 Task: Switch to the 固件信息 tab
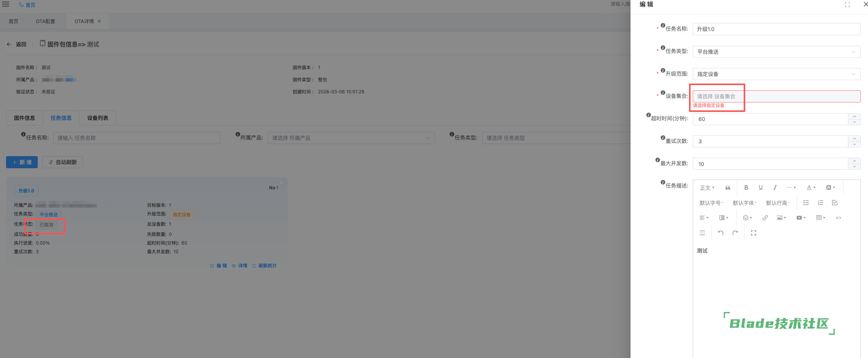[25, 118]
